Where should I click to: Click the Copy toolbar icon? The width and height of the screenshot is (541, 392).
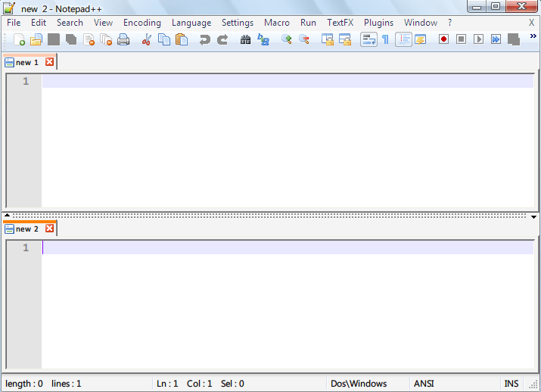(x=164, y=39)
